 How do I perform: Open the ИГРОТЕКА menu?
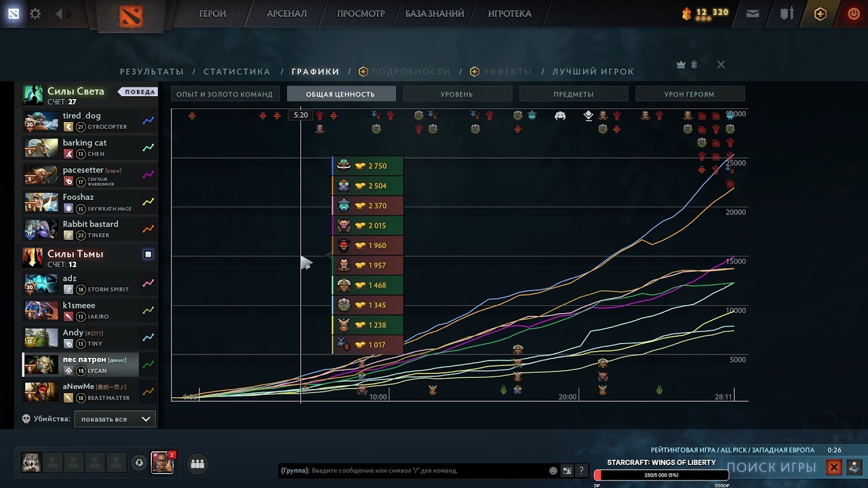click(x=509, y=14)
